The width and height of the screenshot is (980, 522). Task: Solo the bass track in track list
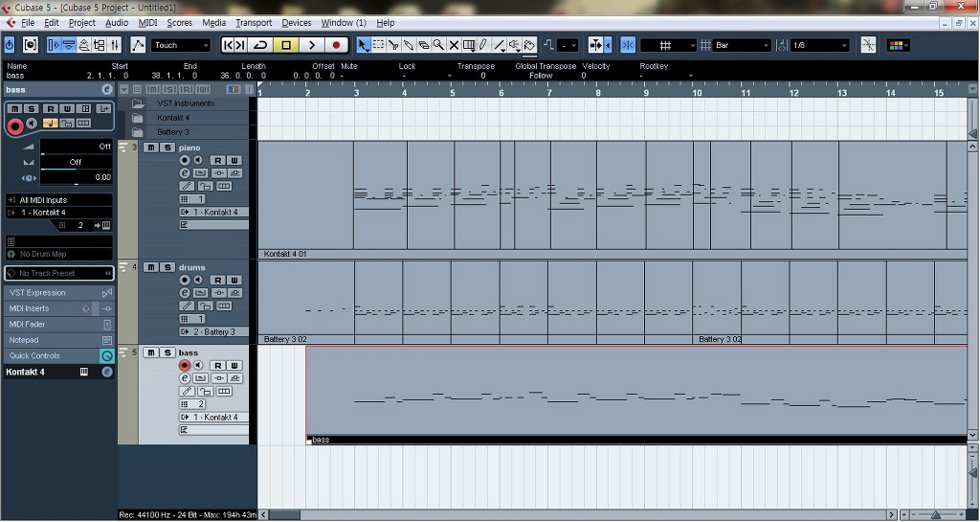[x=167, y=352]
